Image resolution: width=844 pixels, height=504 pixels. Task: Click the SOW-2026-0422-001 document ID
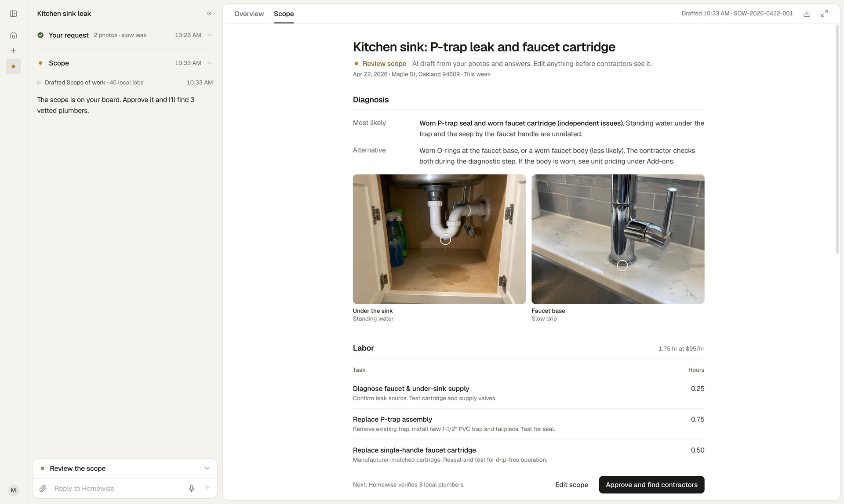[763, 14]
